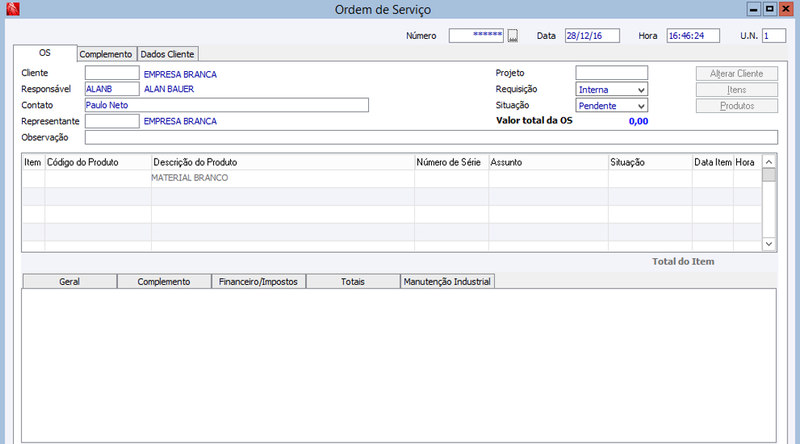This screenshot has width=800, height=444.
Task: Click the EMPRESA BRANCA text next to Cliente
Action: (x=180, y=75)
